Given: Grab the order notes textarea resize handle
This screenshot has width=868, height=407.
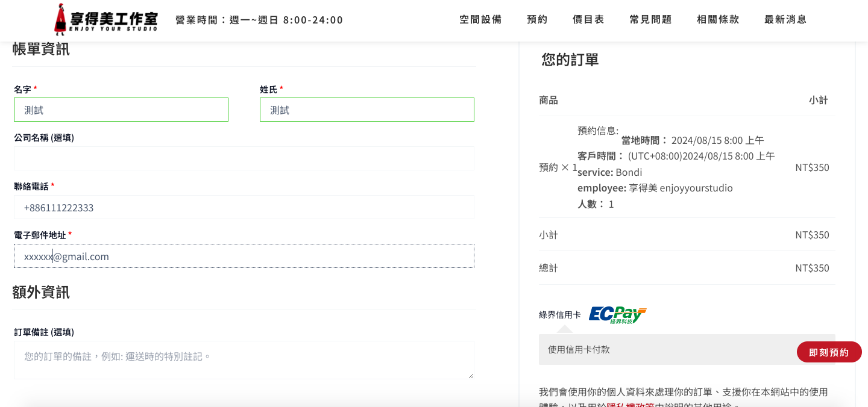Looking at the screenshot, I should [471, 376].
